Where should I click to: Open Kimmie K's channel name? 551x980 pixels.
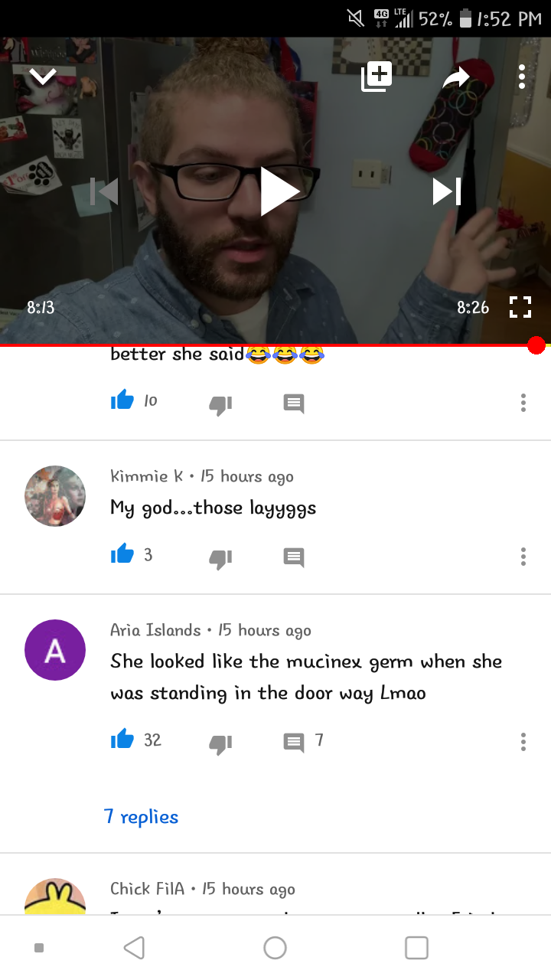coord(147,476)
